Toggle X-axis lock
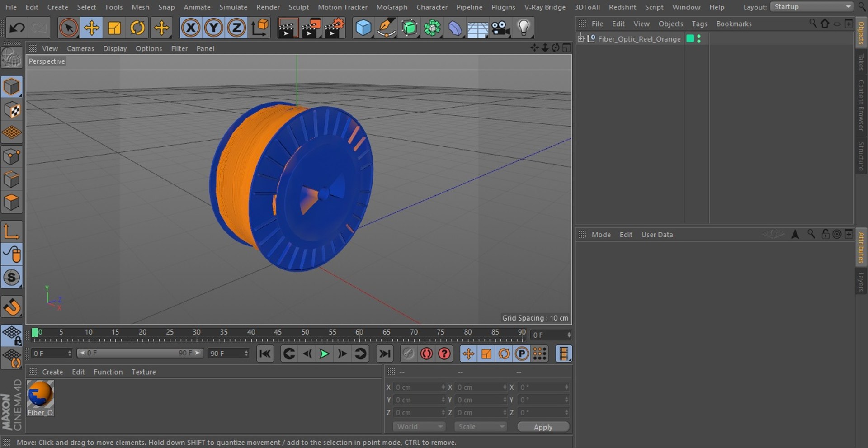Screen dimensions: 868x448 [x=191, y=28]
